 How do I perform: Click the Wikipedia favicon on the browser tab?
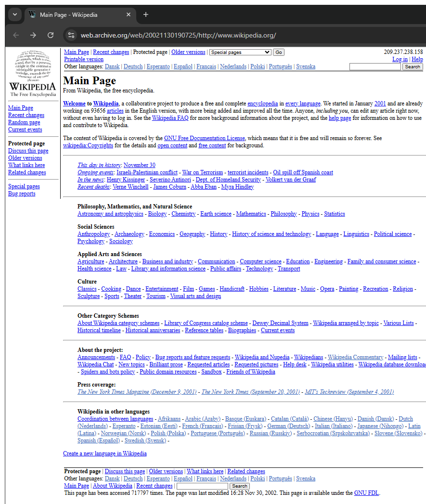pos(32,14)
